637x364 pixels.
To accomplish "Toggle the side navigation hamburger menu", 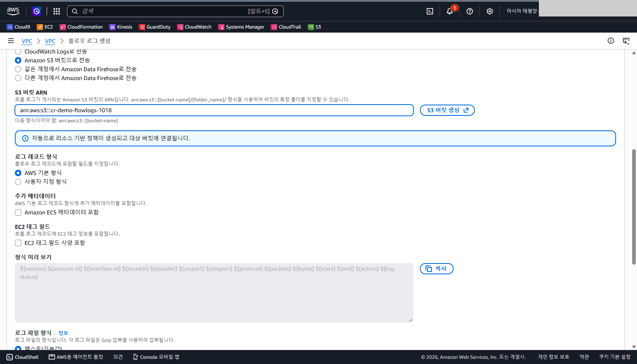I will point(11,41).
